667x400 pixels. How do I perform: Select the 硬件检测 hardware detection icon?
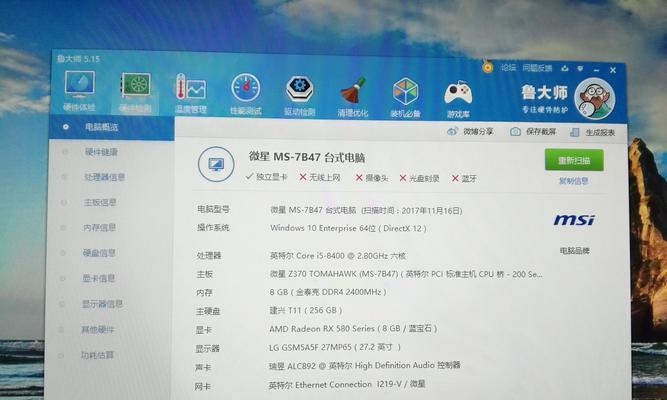(x=135, y=92)
